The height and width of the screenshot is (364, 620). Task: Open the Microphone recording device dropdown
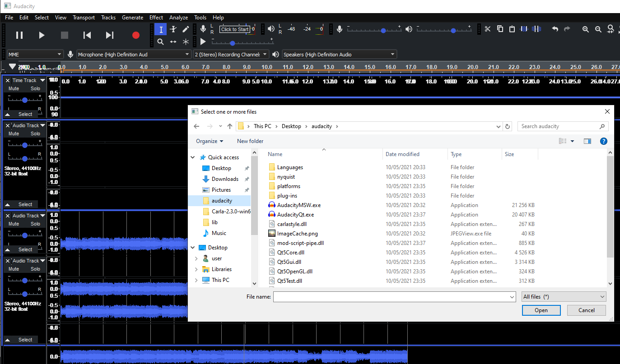tap(134, 55)
